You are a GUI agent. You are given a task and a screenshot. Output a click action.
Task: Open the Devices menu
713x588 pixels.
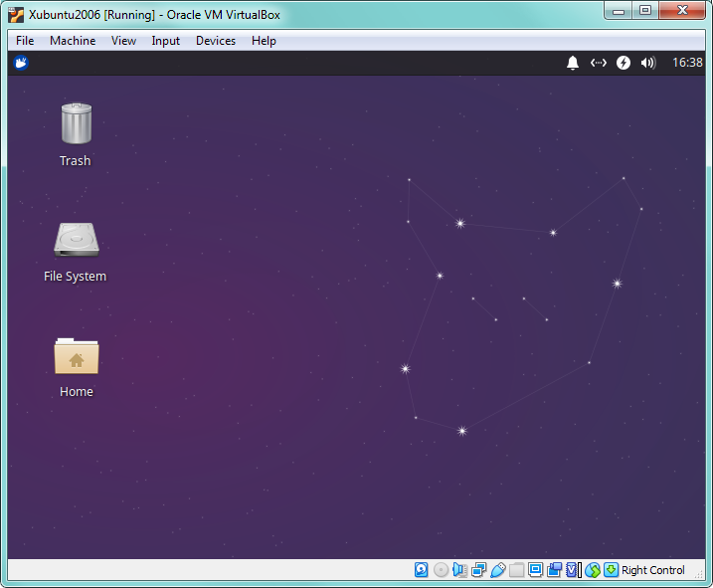(x=216, y=41)
